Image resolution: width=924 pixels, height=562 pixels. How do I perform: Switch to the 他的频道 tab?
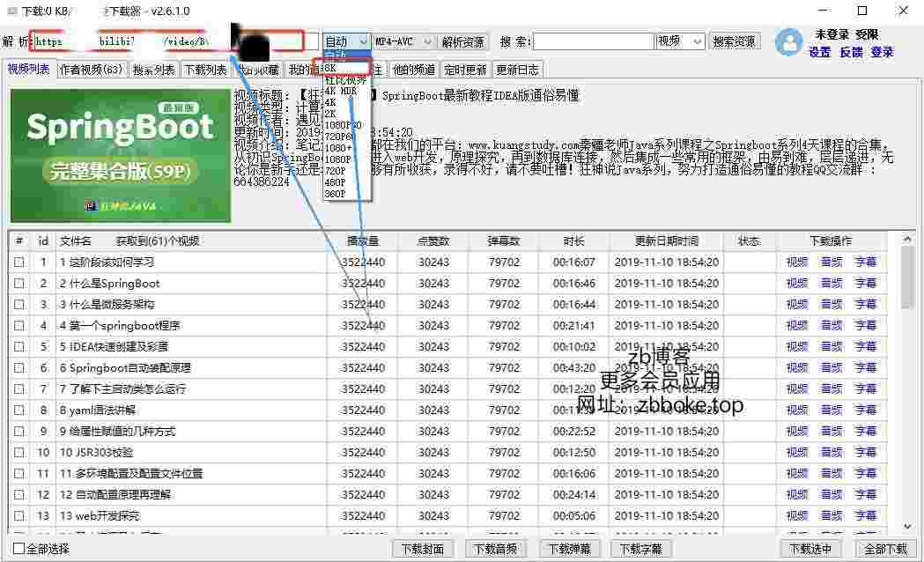[x=414, y=70]
